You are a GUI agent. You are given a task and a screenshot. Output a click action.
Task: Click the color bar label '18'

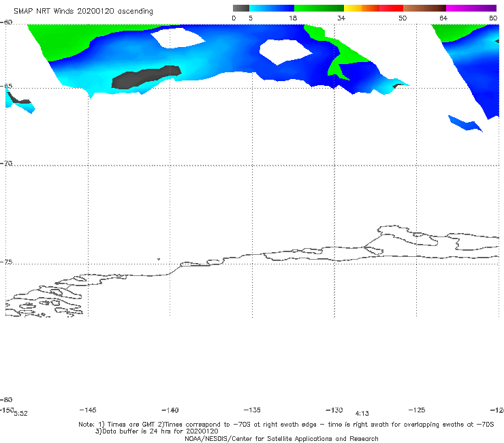point(293,18)
